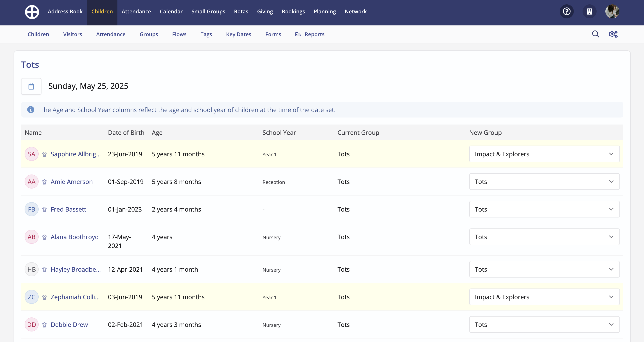The image size is (644, 342).
Task: Switch to the Rotas module
Action: [x=241, y=11]
